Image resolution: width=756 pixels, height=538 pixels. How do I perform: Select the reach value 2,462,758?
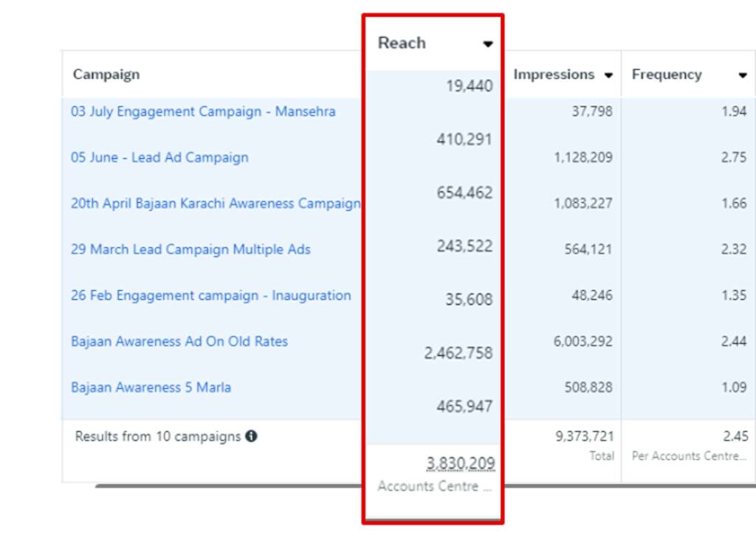pos(458,353)
